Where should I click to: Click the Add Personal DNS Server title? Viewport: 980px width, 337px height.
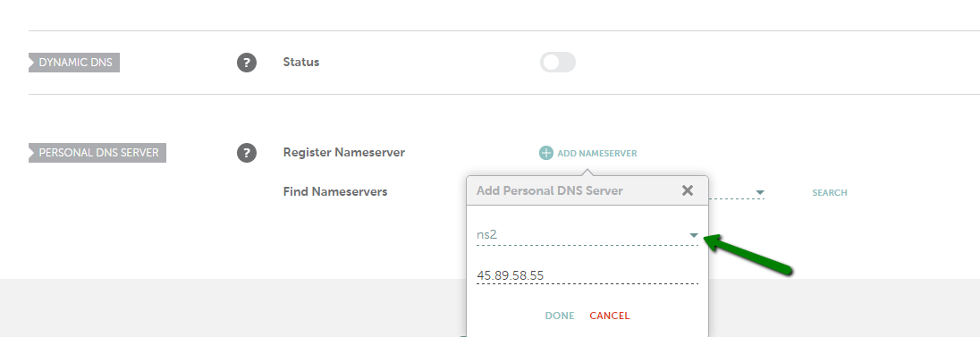click(549, 190)
